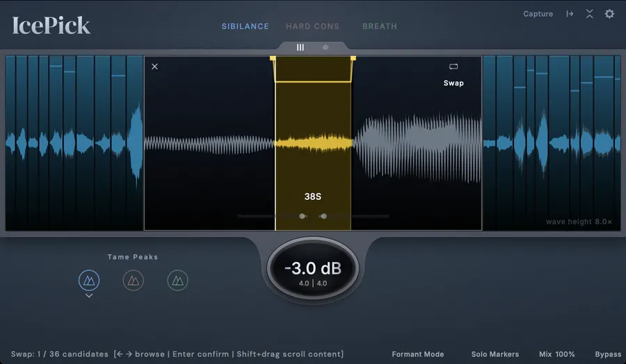Click the Tame Peaks label
The image size is (626, 364).
click(133, 257)
